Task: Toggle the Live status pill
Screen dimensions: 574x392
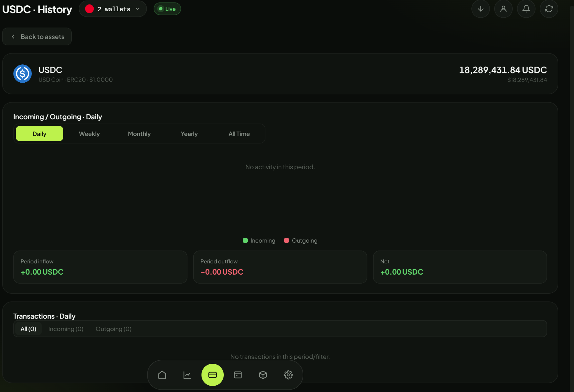Action: 167,9
